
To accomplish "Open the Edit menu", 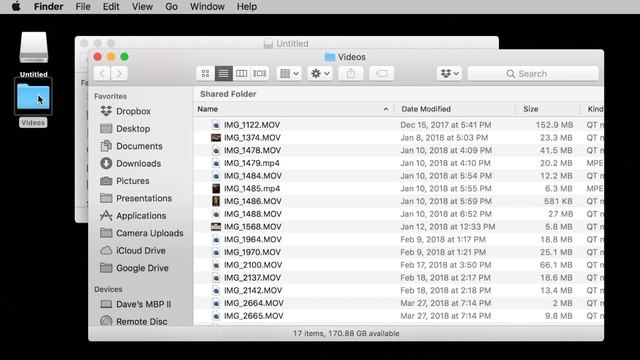I will click(x=111, y=7).
